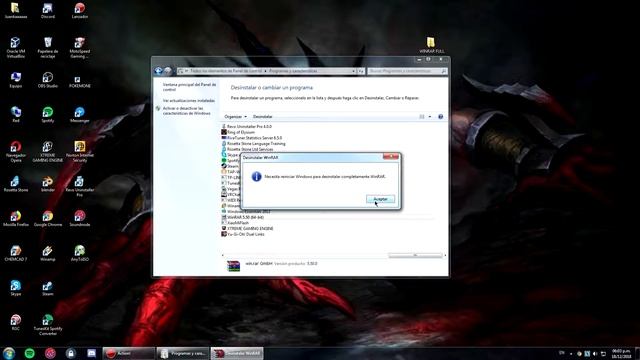This screenshot has height=360, width=640.
Task: Expand the view options dropdown arrow
Action: 429,117
